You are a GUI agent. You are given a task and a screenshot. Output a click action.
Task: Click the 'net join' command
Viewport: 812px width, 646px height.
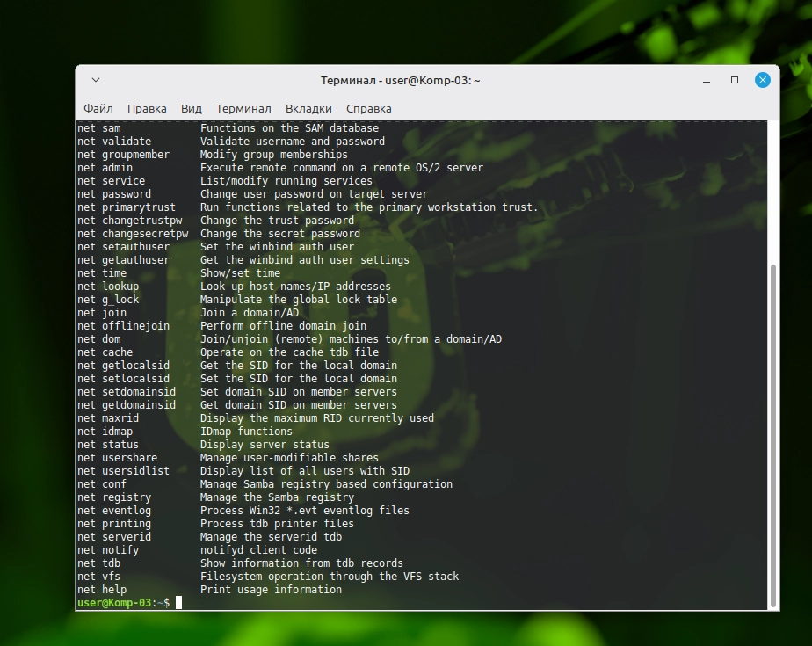click(102, 313)
